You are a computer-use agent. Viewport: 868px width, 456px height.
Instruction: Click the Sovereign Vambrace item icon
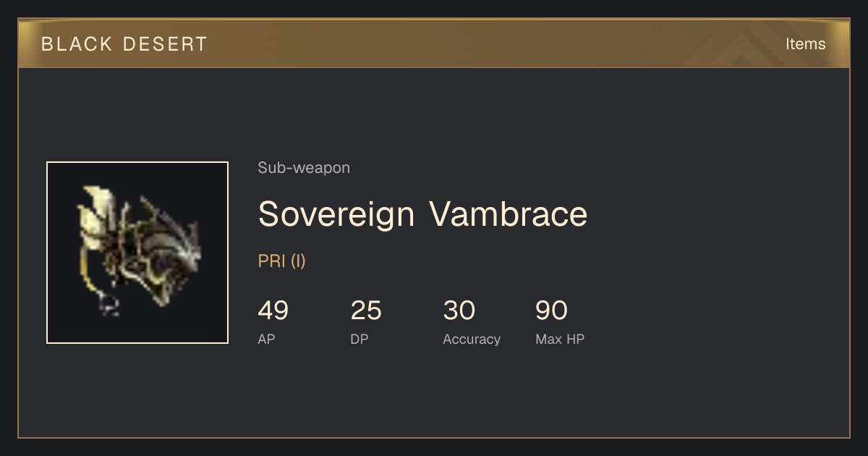click(x=137, y=253)
